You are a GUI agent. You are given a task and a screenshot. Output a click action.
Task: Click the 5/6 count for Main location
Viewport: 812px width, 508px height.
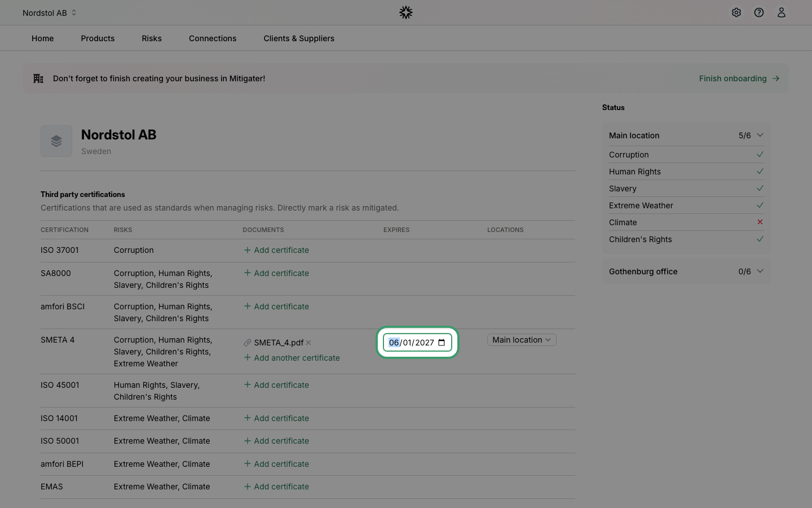tap(744, 135)
